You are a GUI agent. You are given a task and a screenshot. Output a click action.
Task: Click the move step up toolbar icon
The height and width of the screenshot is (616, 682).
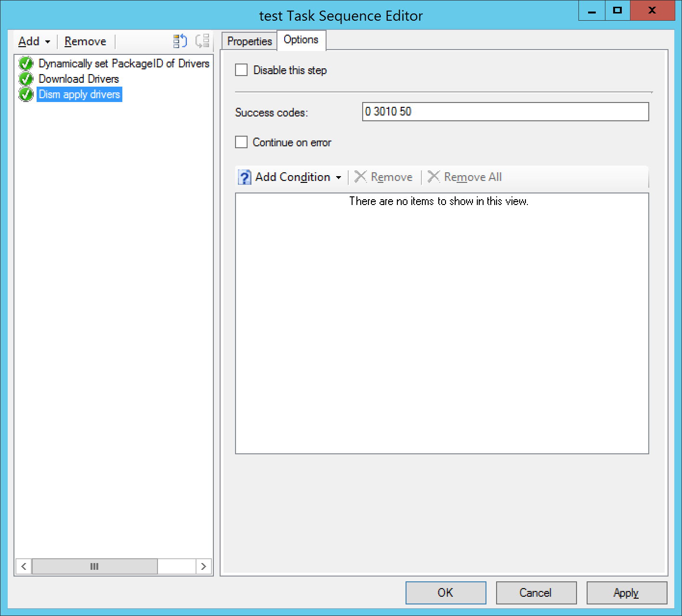tap(180, 41)
